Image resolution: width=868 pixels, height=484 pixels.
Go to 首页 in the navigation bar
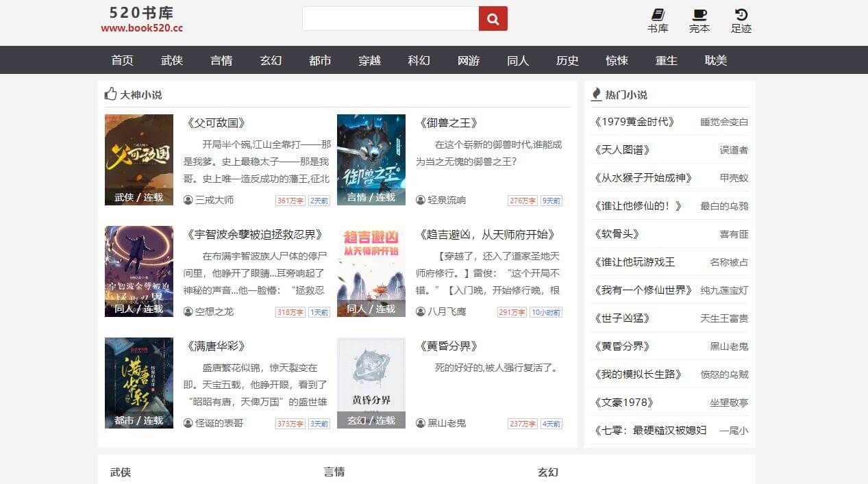[123, 60]
